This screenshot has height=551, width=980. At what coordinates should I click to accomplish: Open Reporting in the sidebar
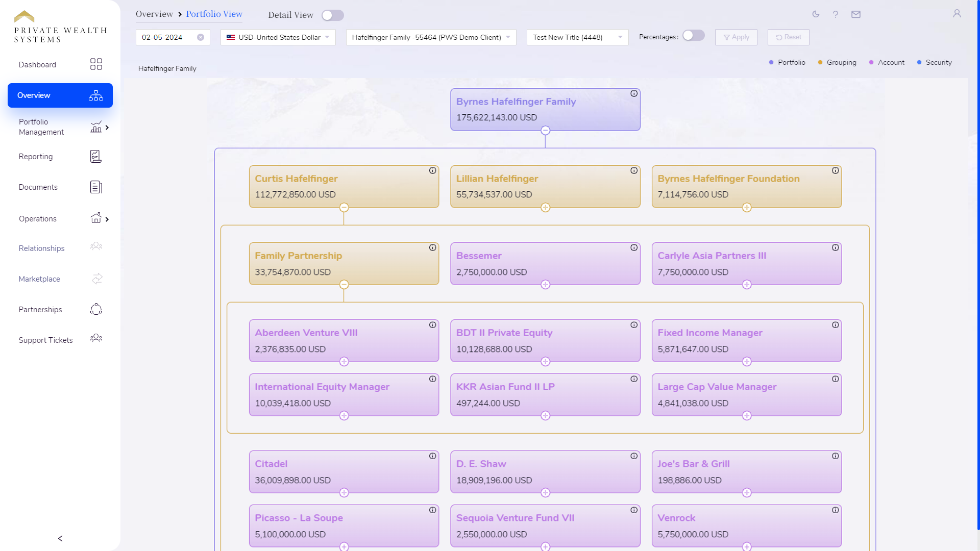(36, 157)
